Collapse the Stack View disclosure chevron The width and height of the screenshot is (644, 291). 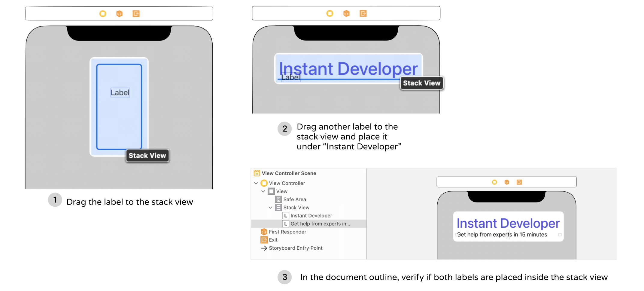point(270,207)
